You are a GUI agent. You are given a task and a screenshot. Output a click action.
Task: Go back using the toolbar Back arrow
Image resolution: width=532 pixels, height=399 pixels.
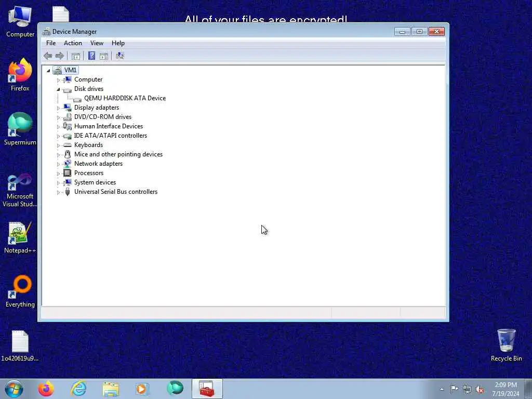pyautogui.click(x=48, y=56)
